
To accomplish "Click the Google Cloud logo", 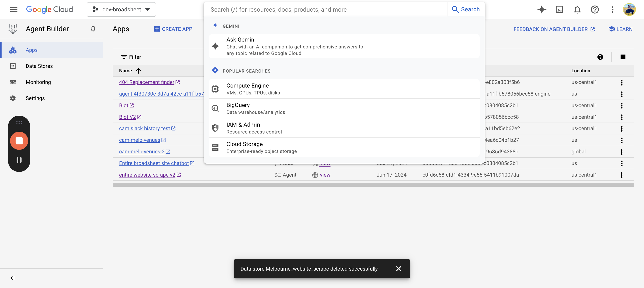I will (49, 9).
